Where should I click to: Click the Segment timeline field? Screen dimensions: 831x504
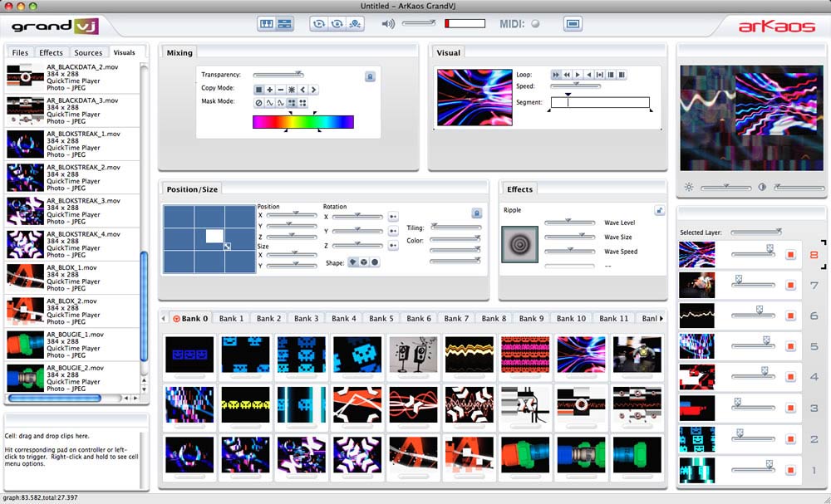(x=600, y=102)
